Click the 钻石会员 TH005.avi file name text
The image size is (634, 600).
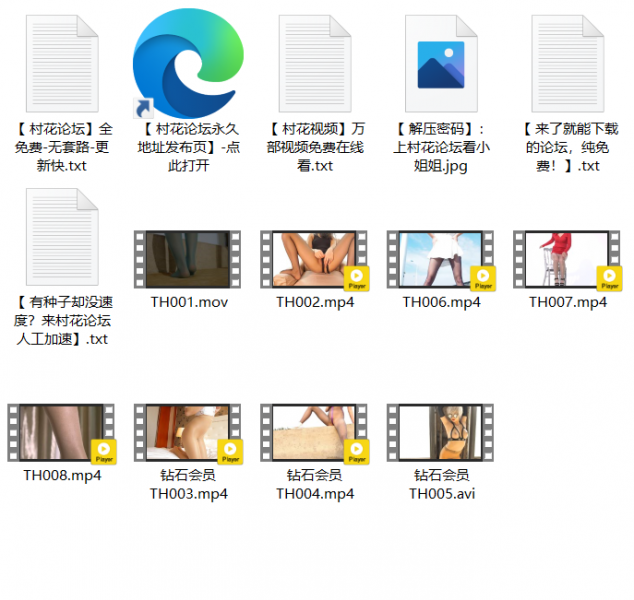(440, 484)
